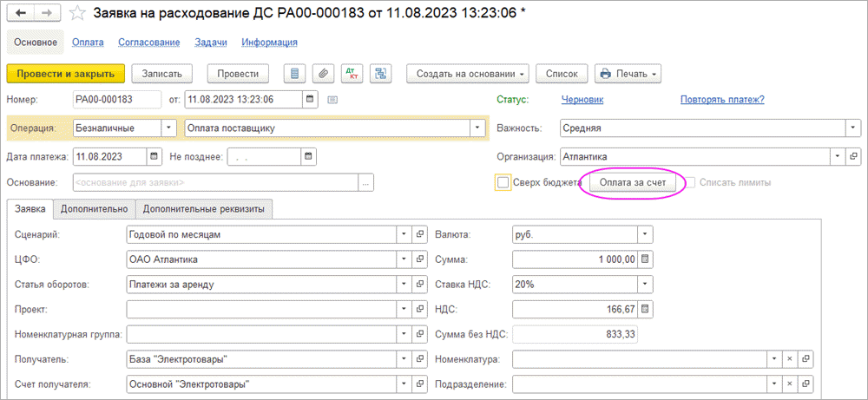Switch to Дополнительные реквизиты tab

pos(203,209)
